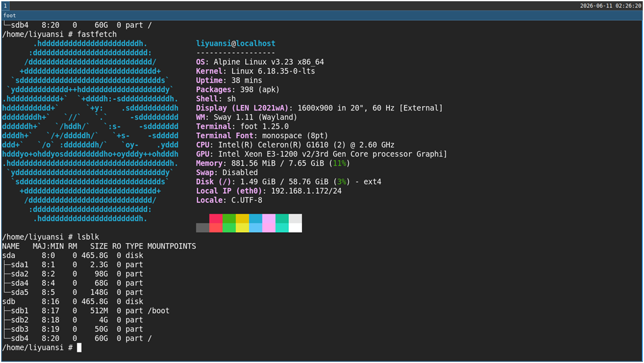This screenshot has height=363, width=644.
Task: Pick the light blue swatch in lower row
Action: click(256, 228)
